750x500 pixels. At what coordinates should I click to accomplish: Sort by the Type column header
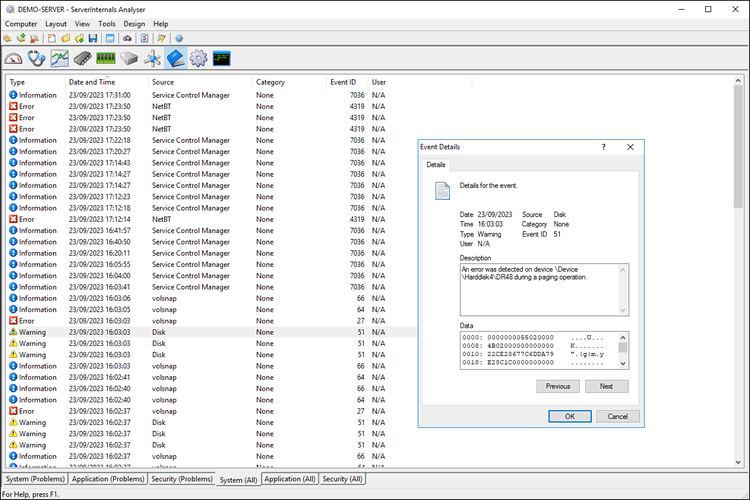36,82
